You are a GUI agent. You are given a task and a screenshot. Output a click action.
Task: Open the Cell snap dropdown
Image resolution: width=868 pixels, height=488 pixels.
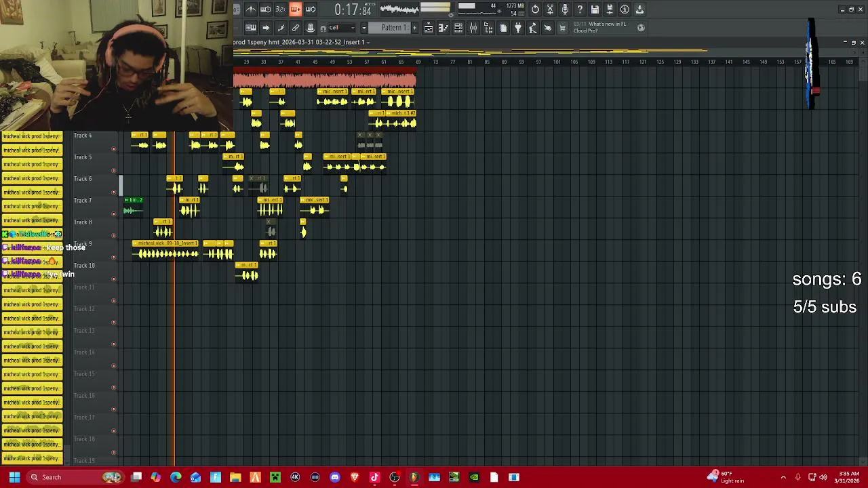pyautogui.click(x=343, y=28)
